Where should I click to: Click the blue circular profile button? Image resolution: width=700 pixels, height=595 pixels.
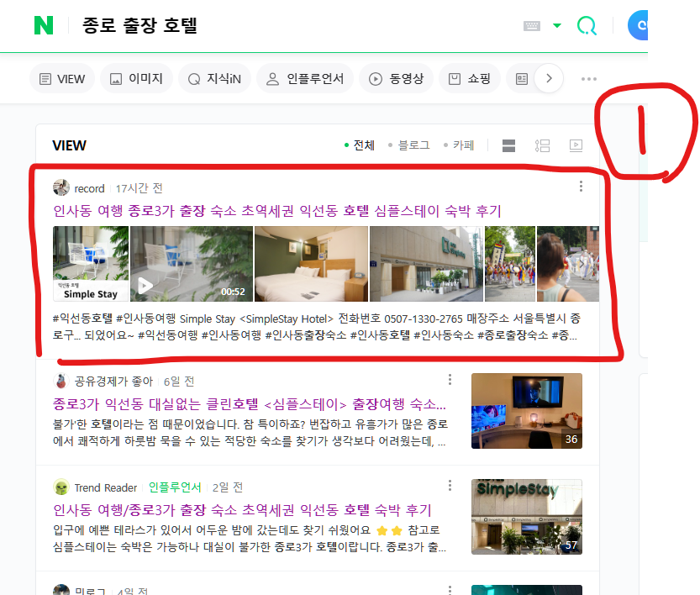click(x=638, y=25)
